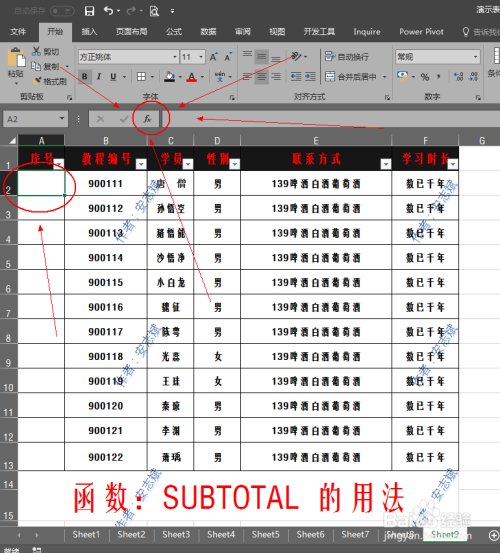Click the Paste clipboard icon
Screen dimensions: 500x553
click(16, 57)
